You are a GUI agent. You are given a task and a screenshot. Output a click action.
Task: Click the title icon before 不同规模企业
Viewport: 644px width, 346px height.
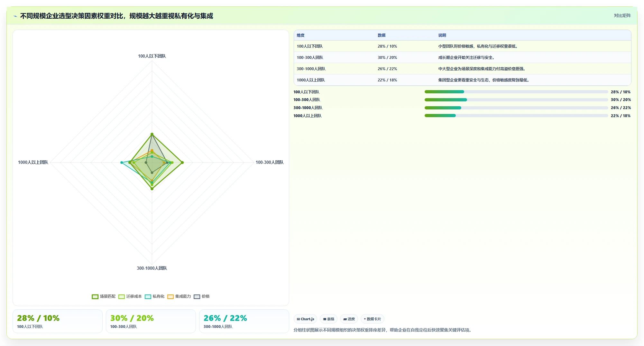click(15, 16)
